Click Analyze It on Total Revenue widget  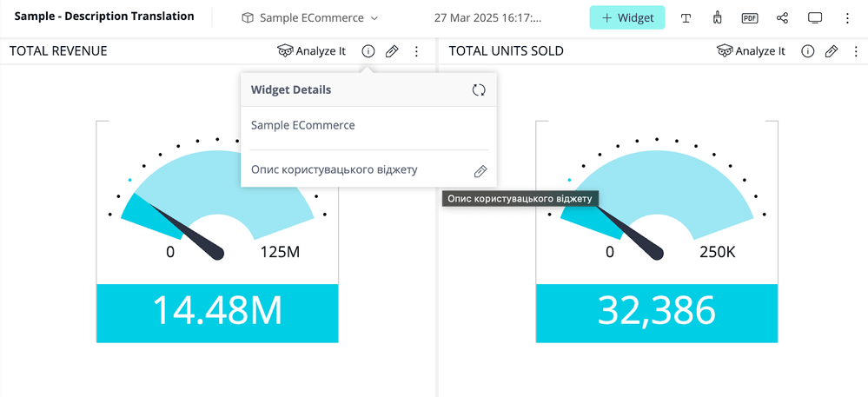coord(311,51)
